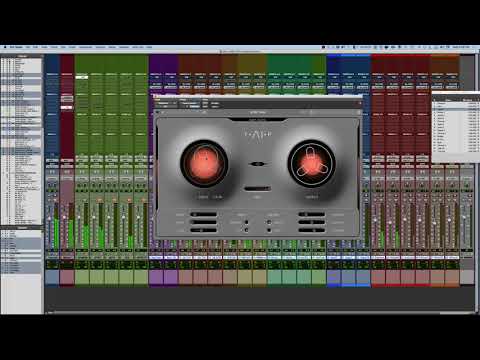Click the red target button in plugin header
480x360 pixels.
coord(360,103)
